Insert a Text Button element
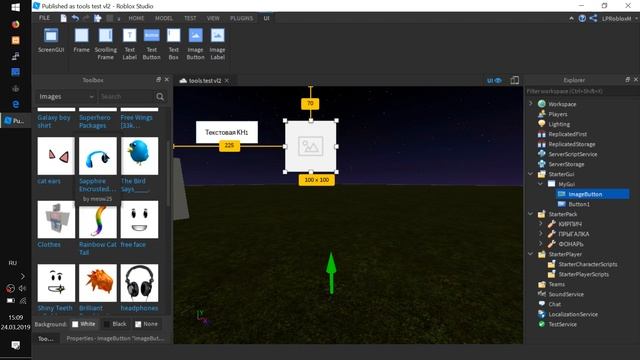Screen dimensions: 640x360 click(151, 44)
